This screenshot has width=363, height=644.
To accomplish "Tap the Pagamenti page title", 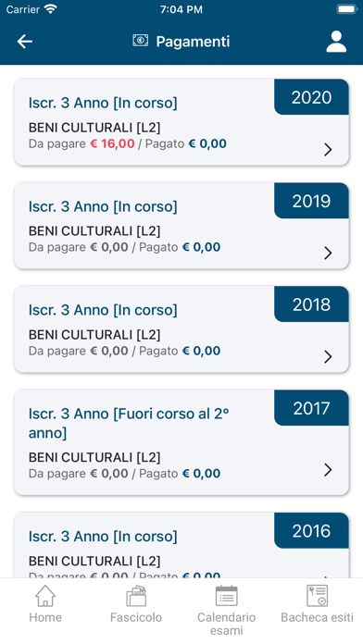I will click(x=193, y=42).
